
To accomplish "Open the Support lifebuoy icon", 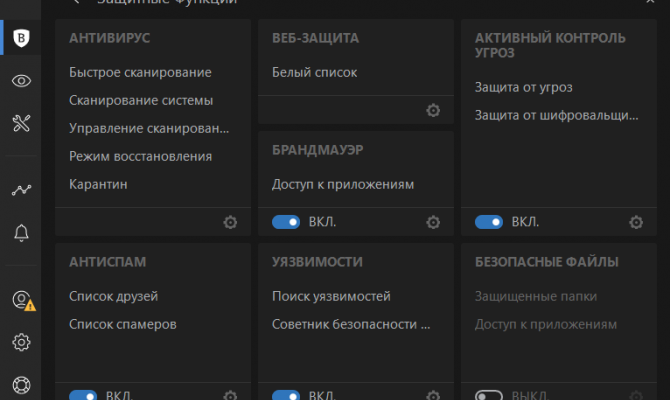I will coord(21,385).
